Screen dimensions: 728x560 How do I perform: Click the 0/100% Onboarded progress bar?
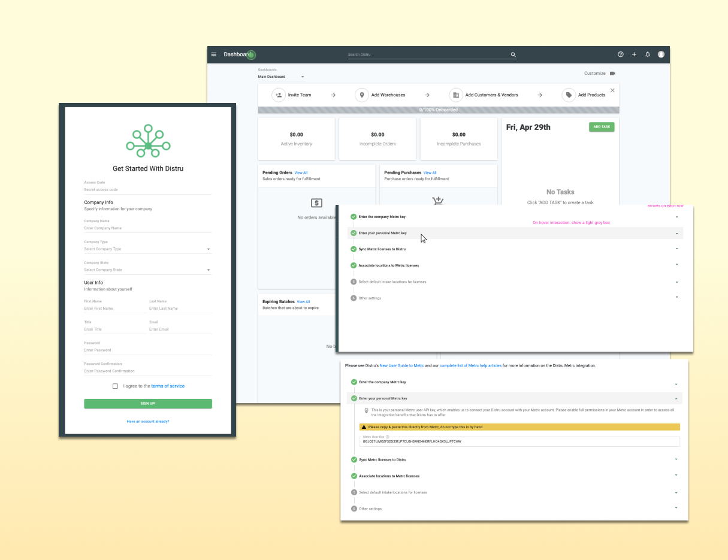pyautogui.click(x=439, y=110)
